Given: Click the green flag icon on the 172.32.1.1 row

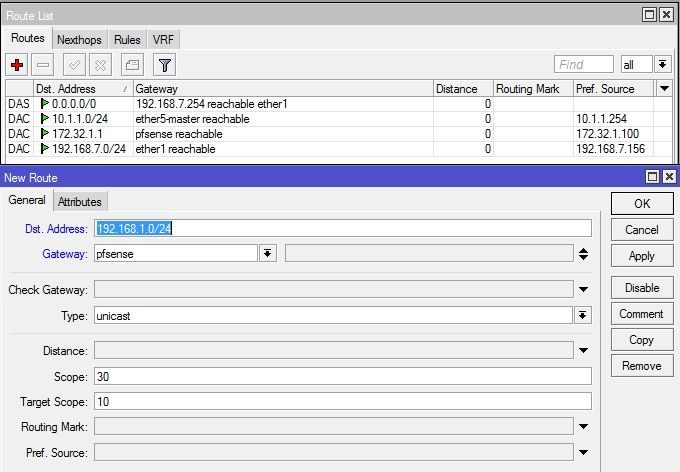Looking at the screenshot, I should click(44, 134).
